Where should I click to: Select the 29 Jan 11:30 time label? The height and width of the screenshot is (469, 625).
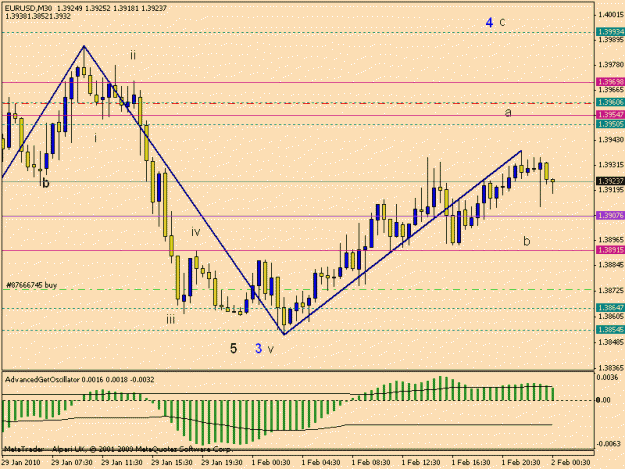point(122,463)
